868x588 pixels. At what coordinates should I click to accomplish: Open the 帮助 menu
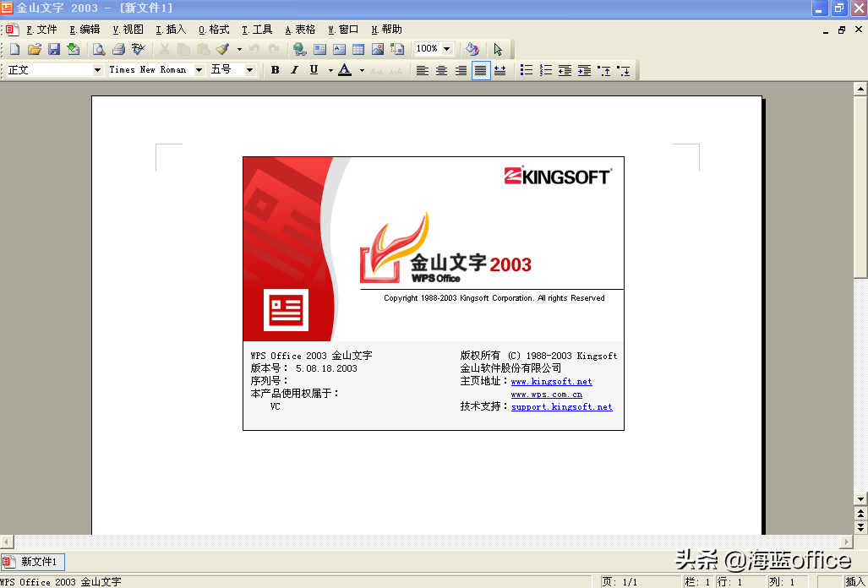pos(386,30)
